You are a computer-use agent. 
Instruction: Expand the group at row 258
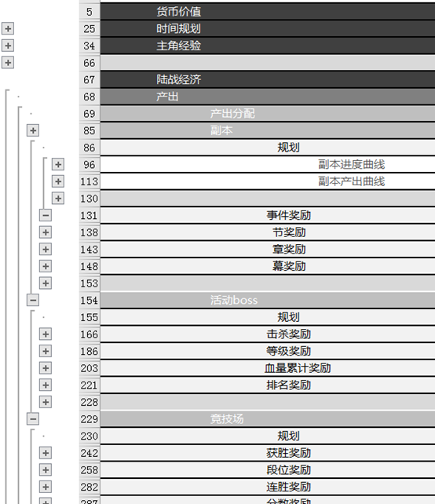(x=46, y=470)
